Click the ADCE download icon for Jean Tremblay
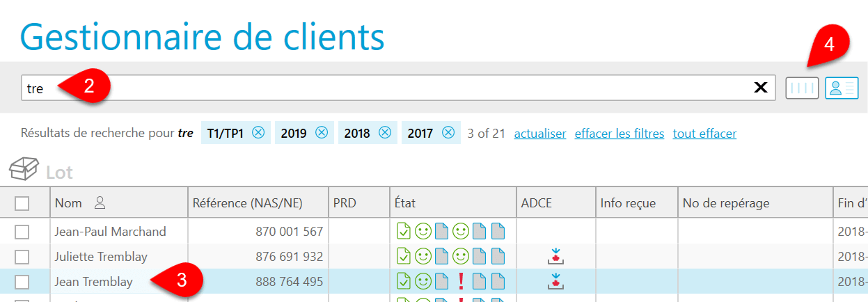This screenshot has height=302, width=868. [x=555, y=281]
